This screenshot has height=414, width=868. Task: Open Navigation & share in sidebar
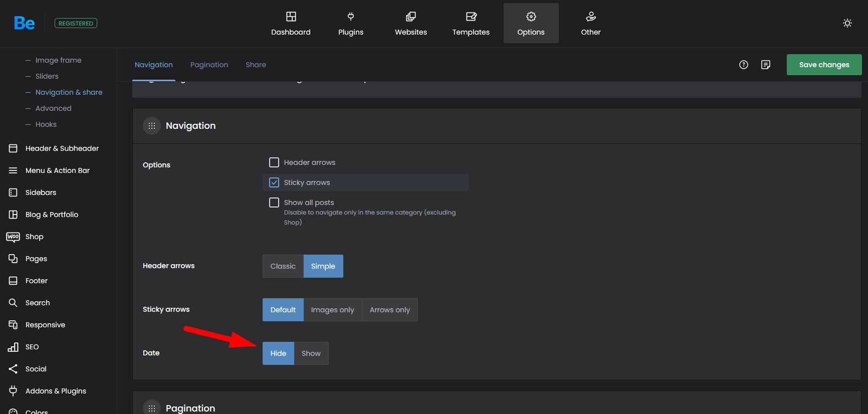(x=69, y=92)
